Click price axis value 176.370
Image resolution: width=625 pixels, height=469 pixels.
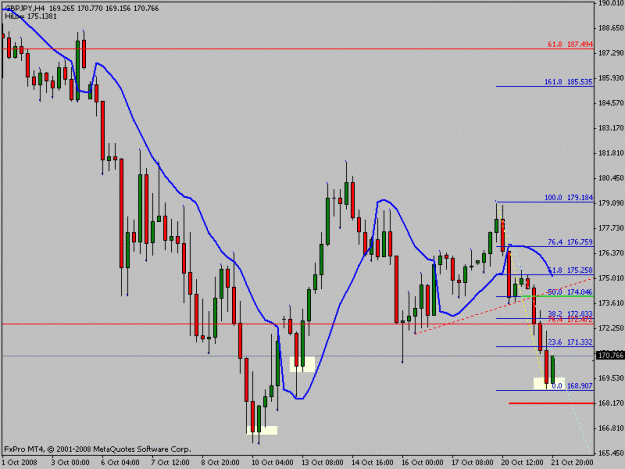[611, 253]
